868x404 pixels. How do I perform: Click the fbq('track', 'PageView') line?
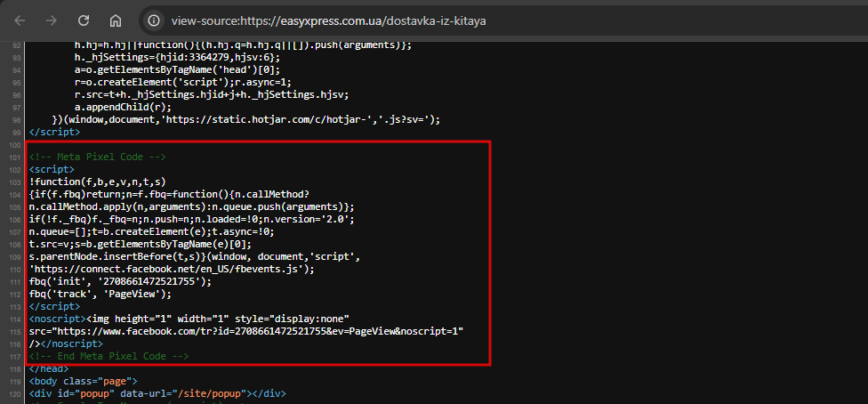[100, 294]
